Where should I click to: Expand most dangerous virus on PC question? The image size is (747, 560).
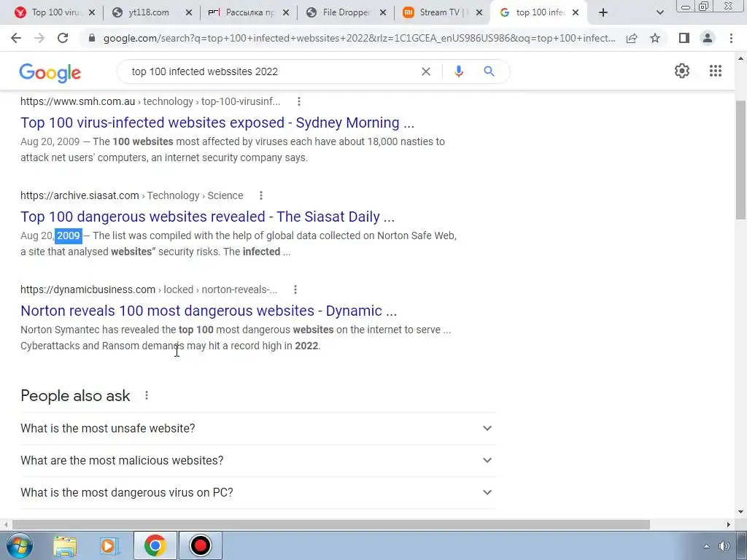258,492
